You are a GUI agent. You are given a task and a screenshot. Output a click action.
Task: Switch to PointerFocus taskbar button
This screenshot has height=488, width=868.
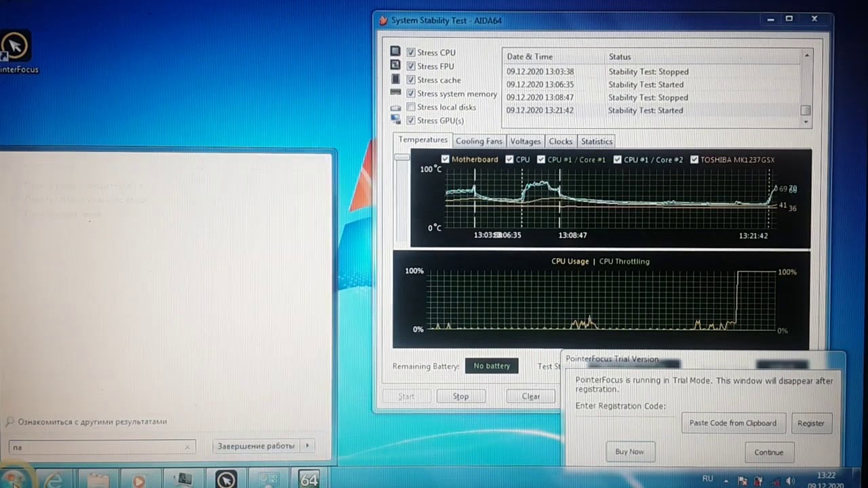(x=226, y=479)
